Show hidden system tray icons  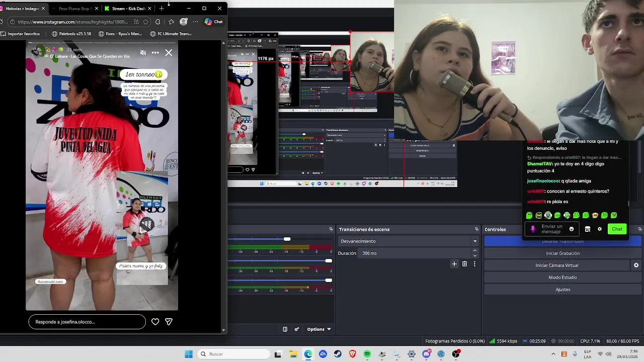click(553, 354)
